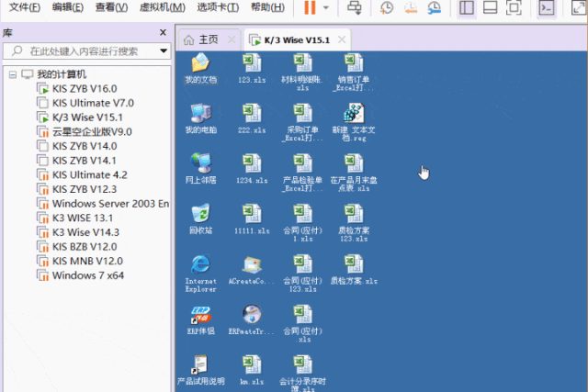Open the 查看(V) menu
Viewport: 588px width, 392px height.
(111, 7)
